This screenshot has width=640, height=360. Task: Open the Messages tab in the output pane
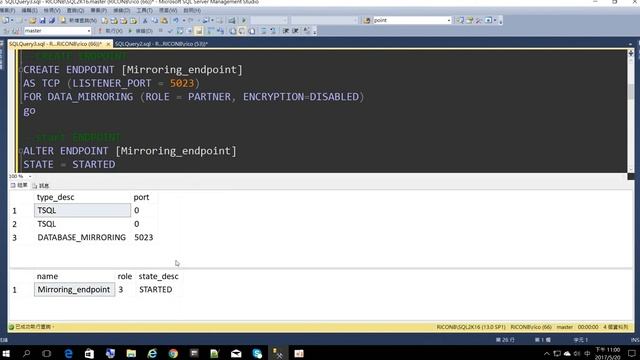tap(40, 186)
